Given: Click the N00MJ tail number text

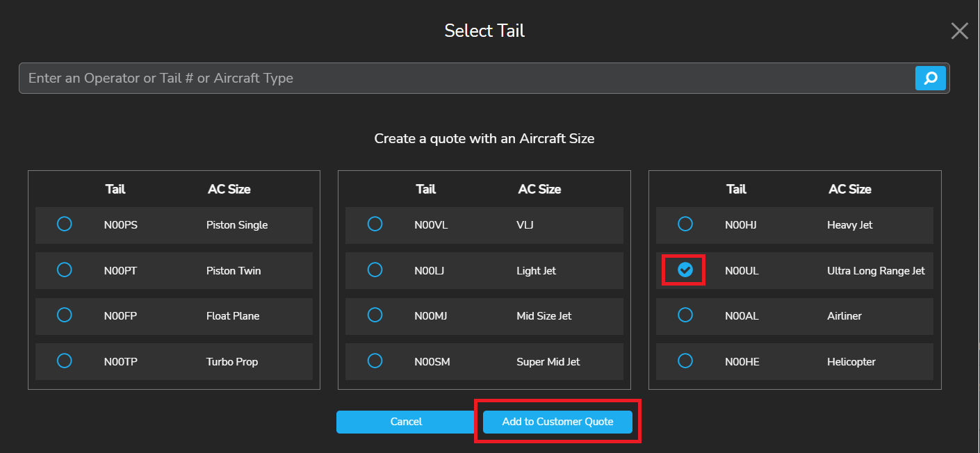Looking at the screenshot, I should [x=430, y=316].
